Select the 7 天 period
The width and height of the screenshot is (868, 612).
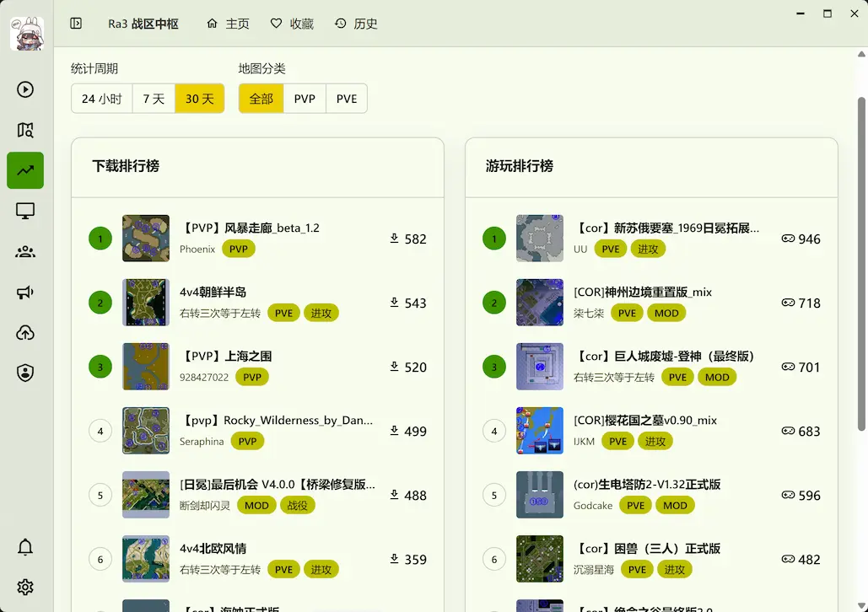[154, 99]
